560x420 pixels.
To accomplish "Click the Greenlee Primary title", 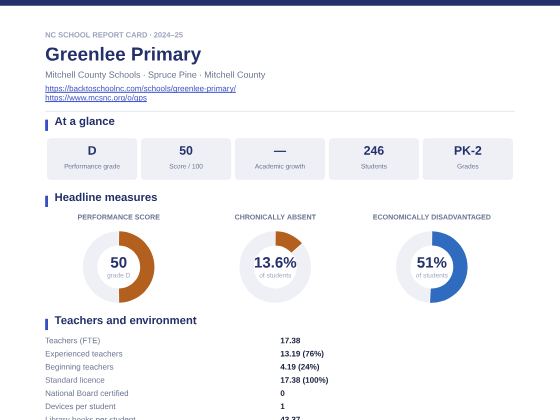I will tap(123, 54).
